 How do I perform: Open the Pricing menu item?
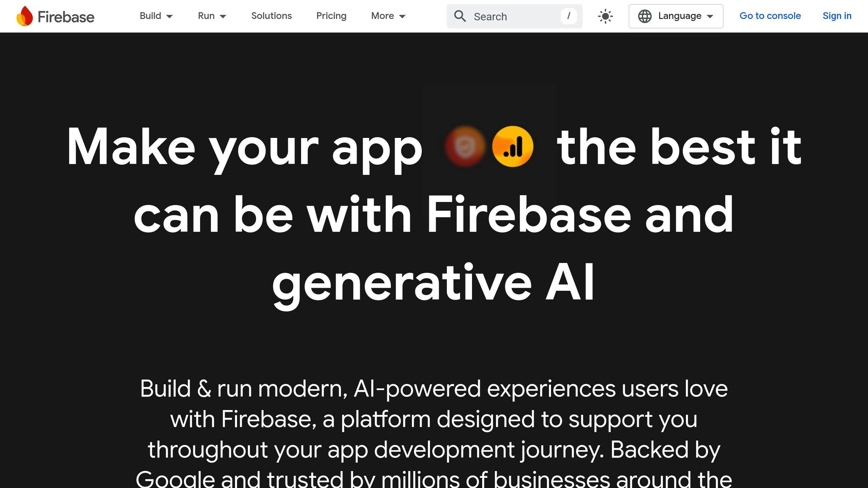point(331,16)
